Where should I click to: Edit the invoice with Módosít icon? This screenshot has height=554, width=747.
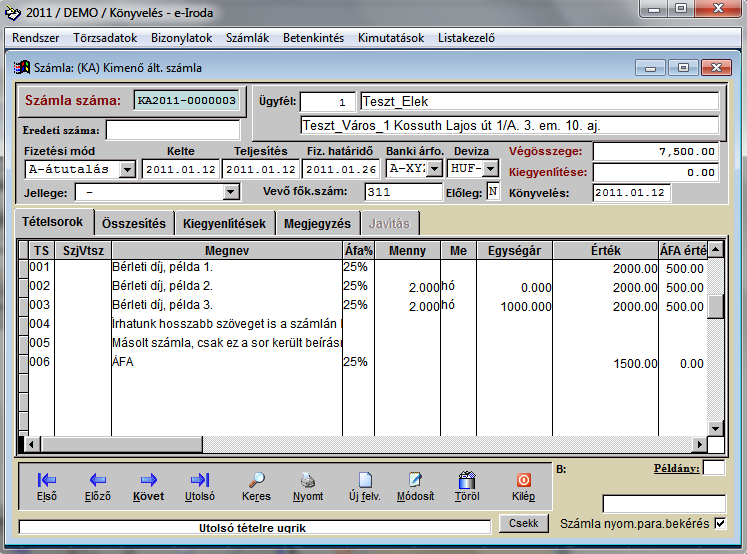(415, 480)
